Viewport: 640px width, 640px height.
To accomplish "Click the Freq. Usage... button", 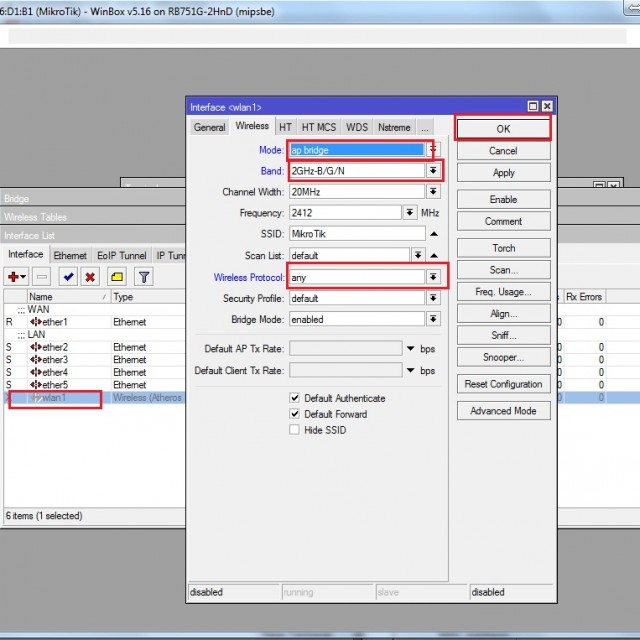I will (x=503, y=292).
